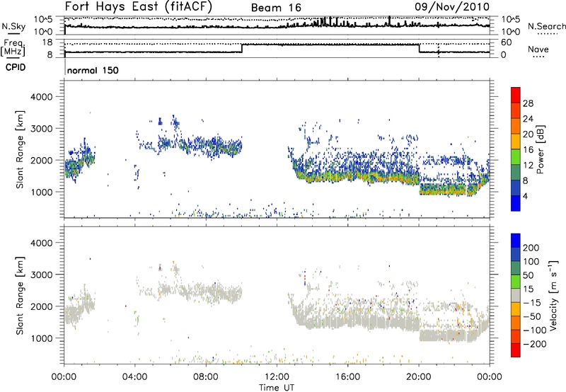Click the 'N.Sky' legend label

coord(13,26)
